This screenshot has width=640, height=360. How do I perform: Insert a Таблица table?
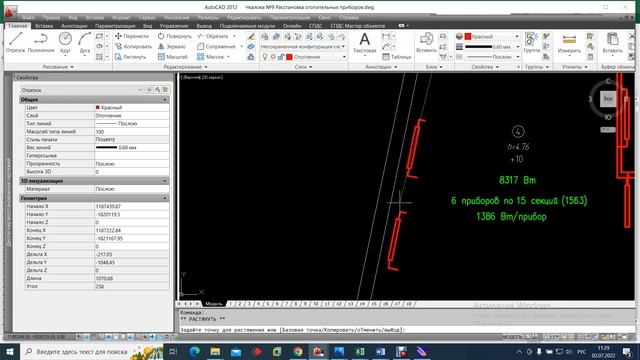397,57
